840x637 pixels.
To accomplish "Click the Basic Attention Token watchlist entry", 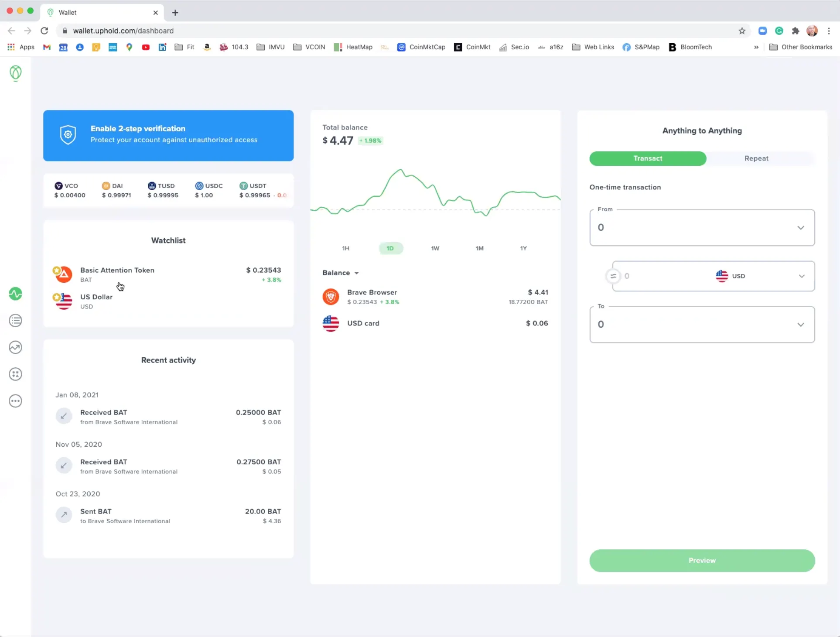I will 167,274.
